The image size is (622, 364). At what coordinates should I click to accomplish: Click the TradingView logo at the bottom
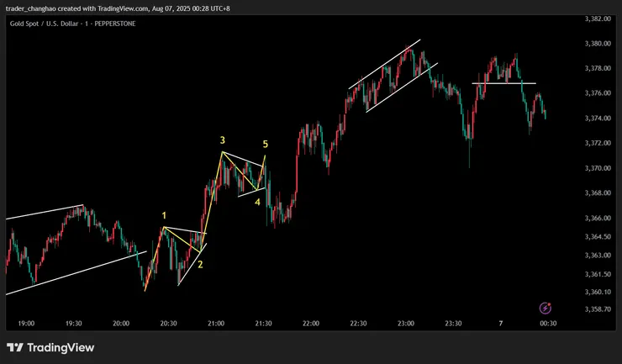(50, 348)
